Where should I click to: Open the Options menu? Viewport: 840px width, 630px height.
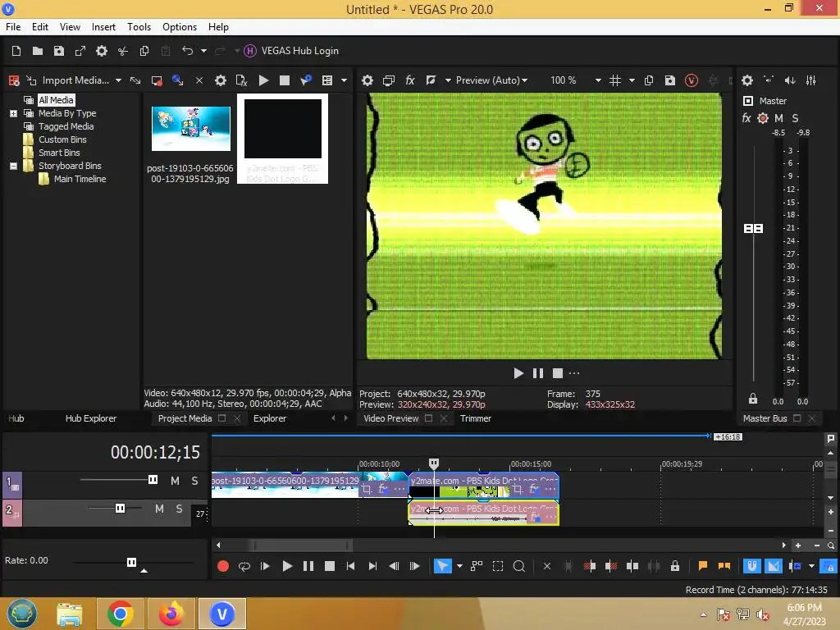tap(180, 27)
